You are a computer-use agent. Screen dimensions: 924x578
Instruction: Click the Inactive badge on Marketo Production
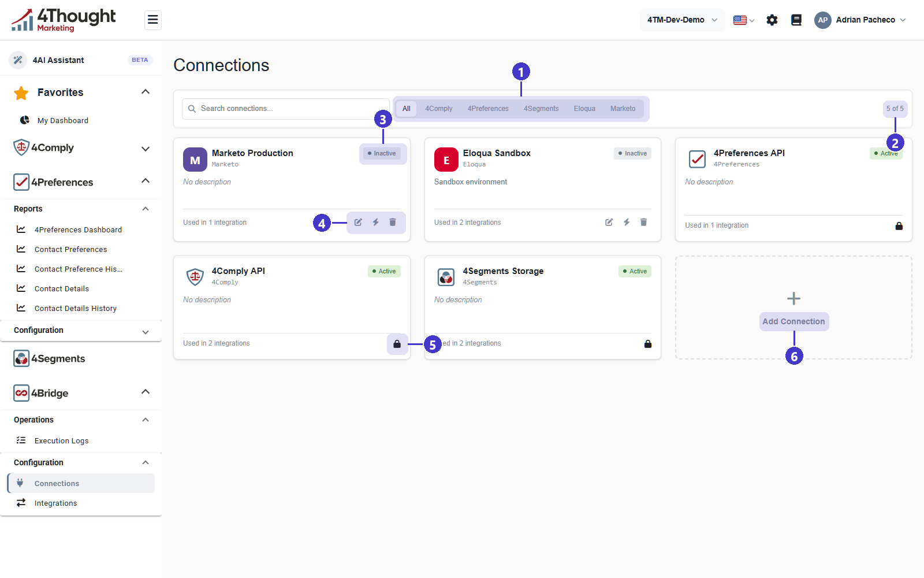point(382,153)
